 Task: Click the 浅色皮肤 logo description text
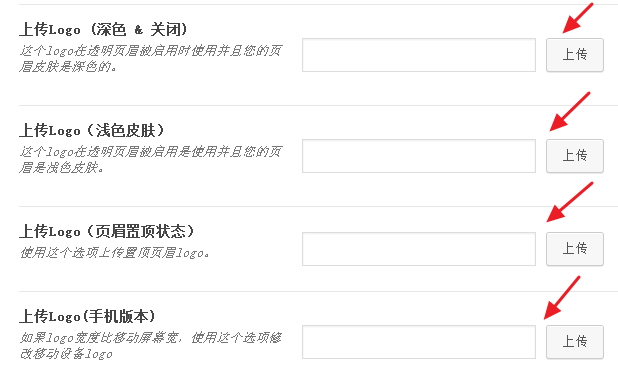tap(151, 159)
